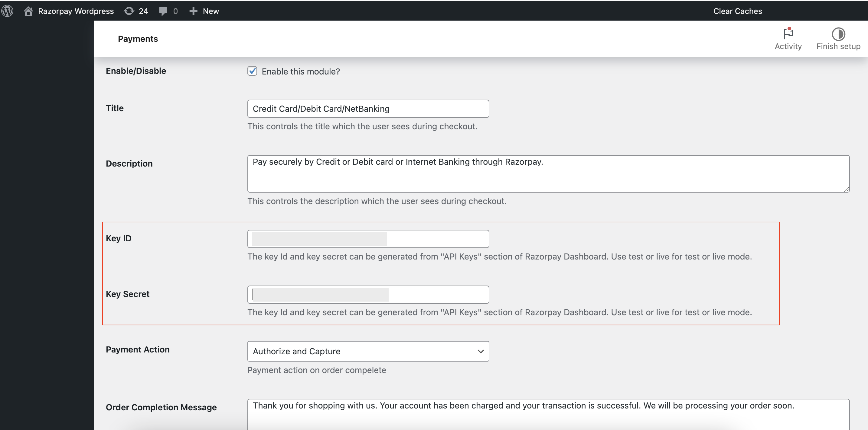The width and height of the screenshot is (868, 430).
Task: Select Authorize and Capture dropdown option
Action: click(x=369, y=351)
